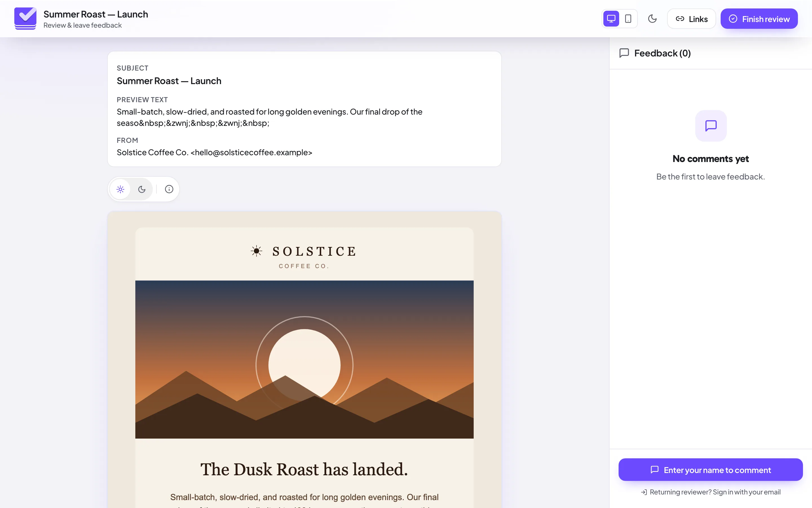
Task: Open the Links panel
Action: tap(691, 19)
